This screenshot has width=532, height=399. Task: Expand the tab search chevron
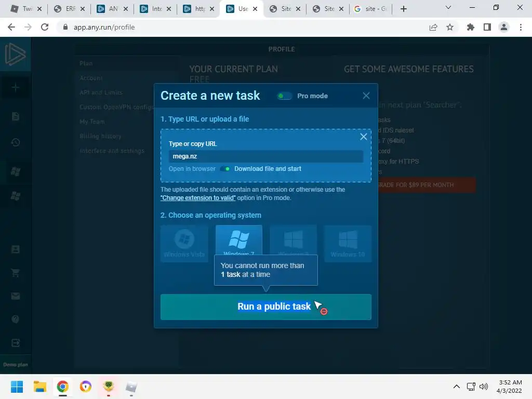448,7
